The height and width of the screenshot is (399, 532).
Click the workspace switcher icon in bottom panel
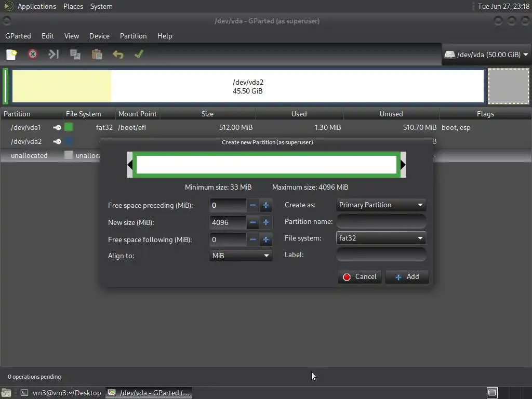[x=492, y=393]
